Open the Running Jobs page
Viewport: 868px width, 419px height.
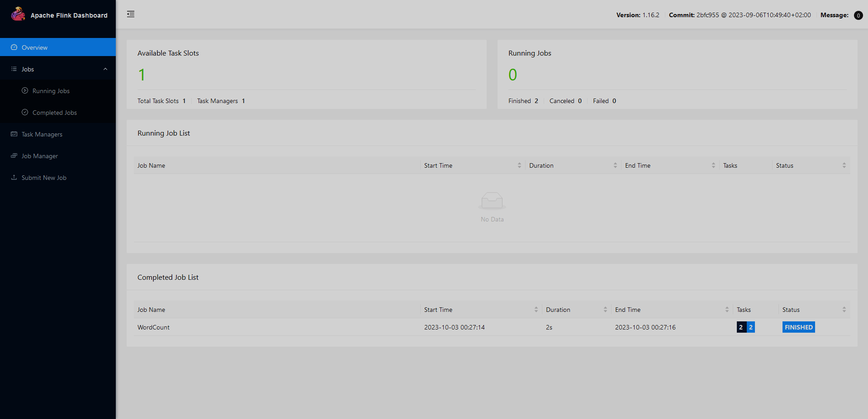(58, 91)
